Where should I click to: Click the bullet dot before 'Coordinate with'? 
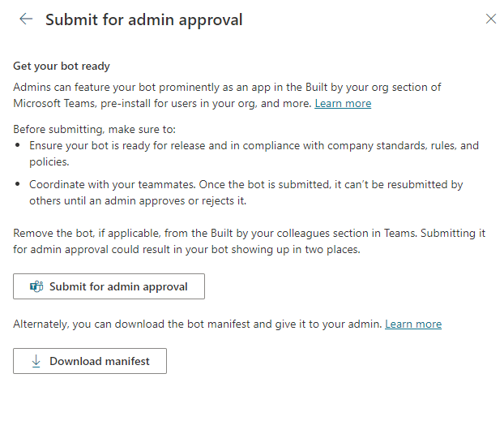point(19,185)
